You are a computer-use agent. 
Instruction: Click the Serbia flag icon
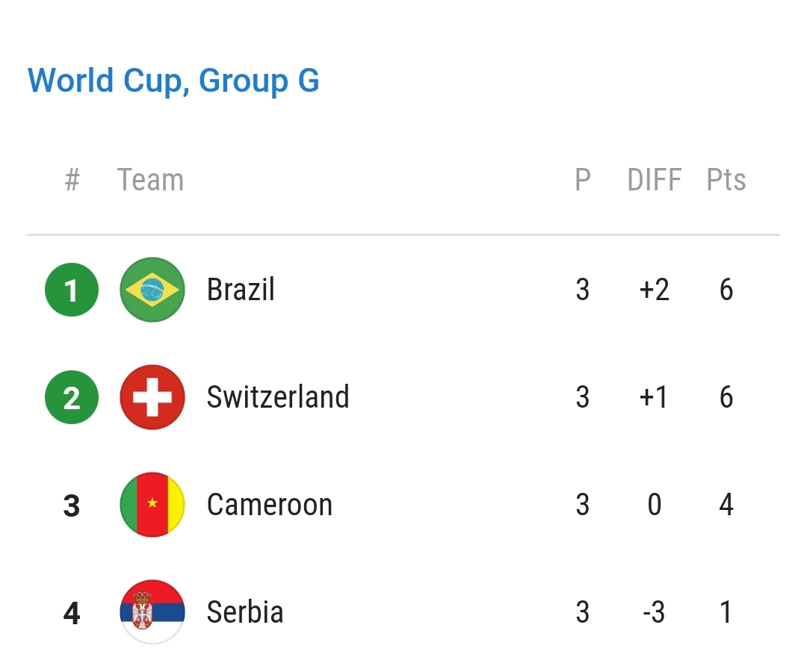click(152, 612)
